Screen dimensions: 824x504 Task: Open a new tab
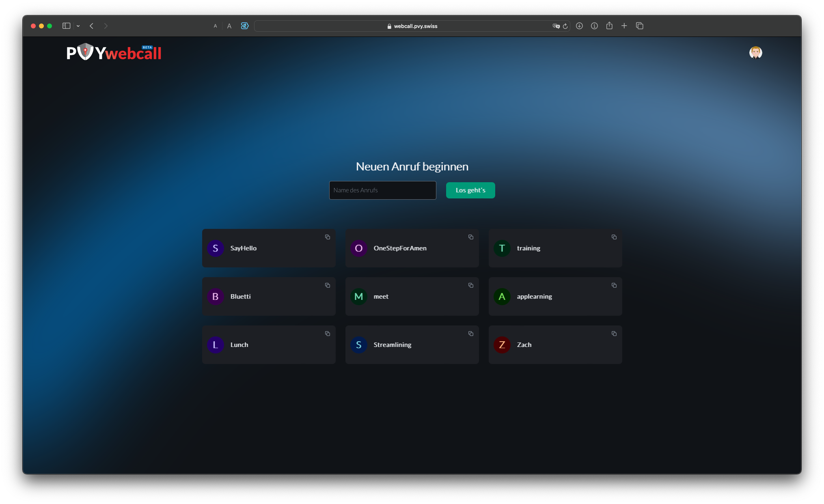(x=624, y=26)
